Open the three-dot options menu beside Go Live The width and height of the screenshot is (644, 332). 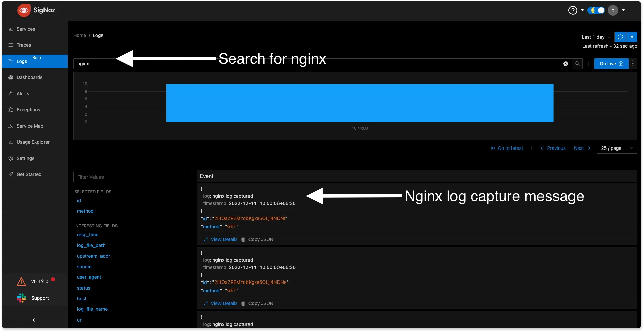point(633,64)
